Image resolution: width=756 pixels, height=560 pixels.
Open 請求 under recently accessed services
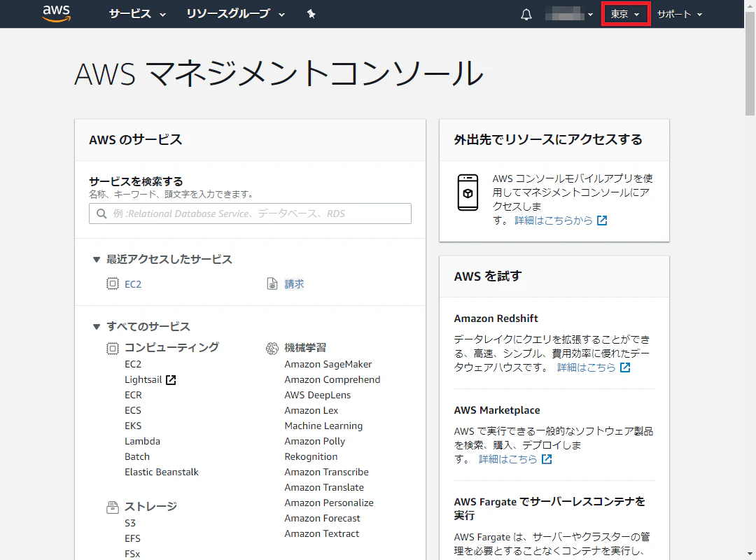[x=294, y=284]
